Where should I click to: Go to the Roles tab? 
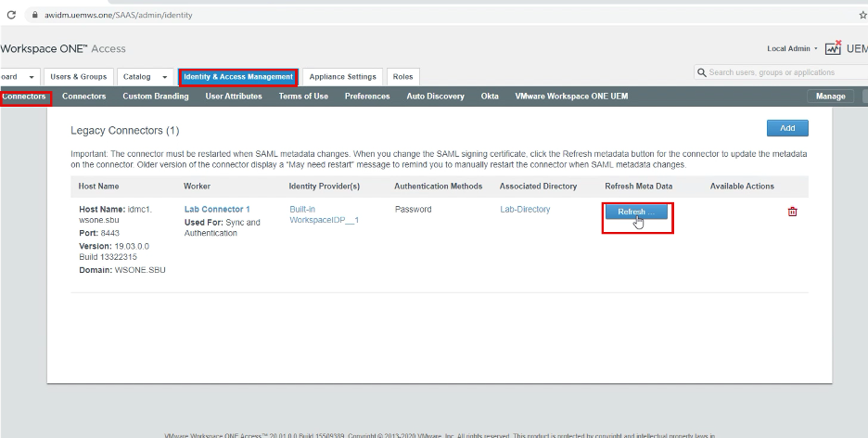402,77
